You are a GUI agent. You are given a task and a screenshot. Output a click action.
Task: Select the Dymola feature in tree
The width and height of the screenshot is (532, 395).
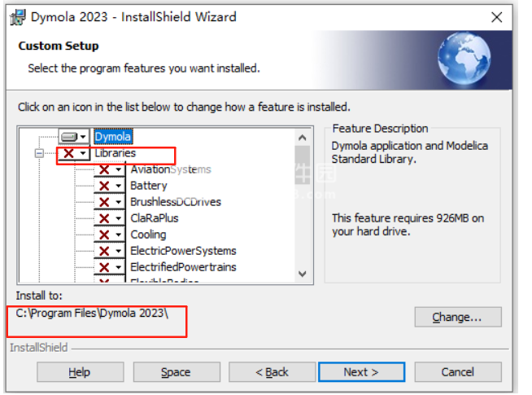[x=112, y=137]
